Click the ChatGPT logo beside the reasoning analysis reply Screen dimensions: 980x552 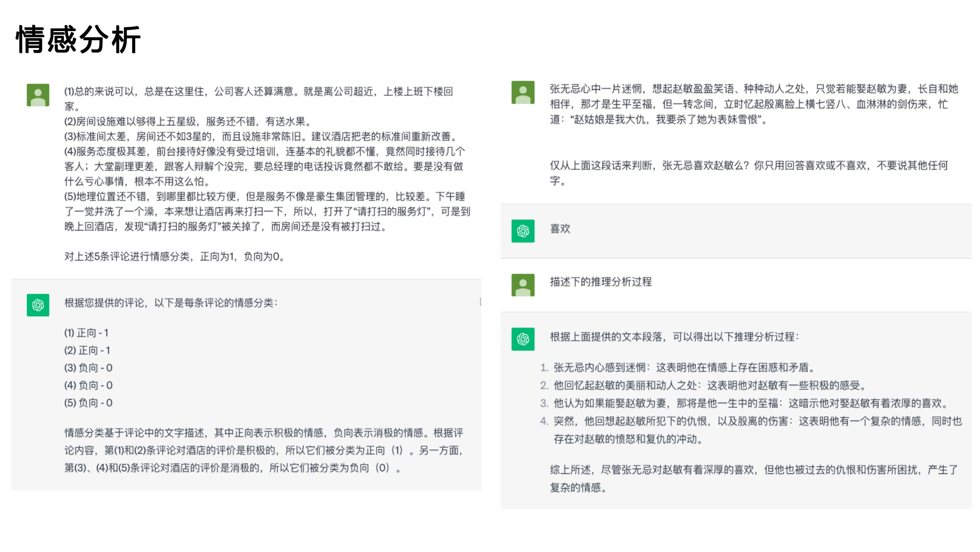522,339
